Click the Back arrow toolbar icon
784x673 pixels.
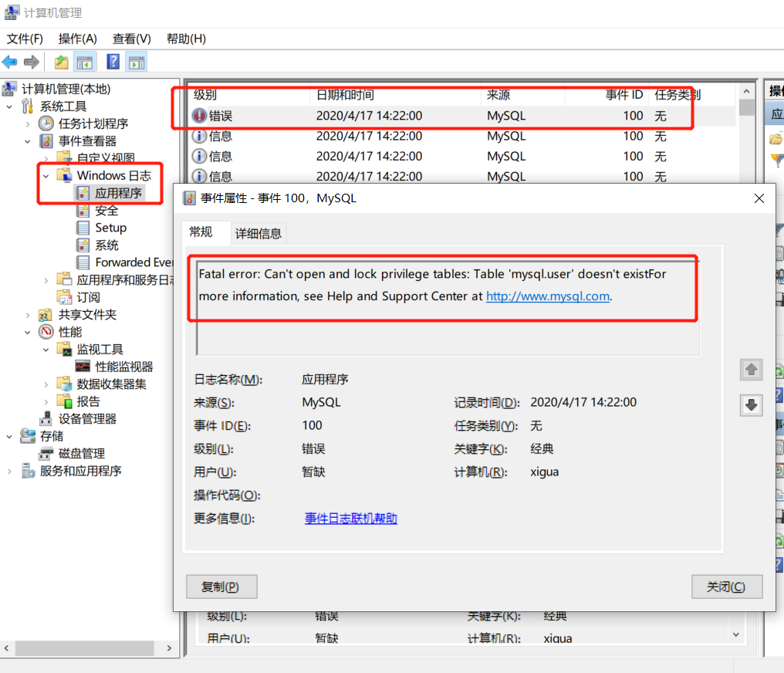tap(9, 63)
